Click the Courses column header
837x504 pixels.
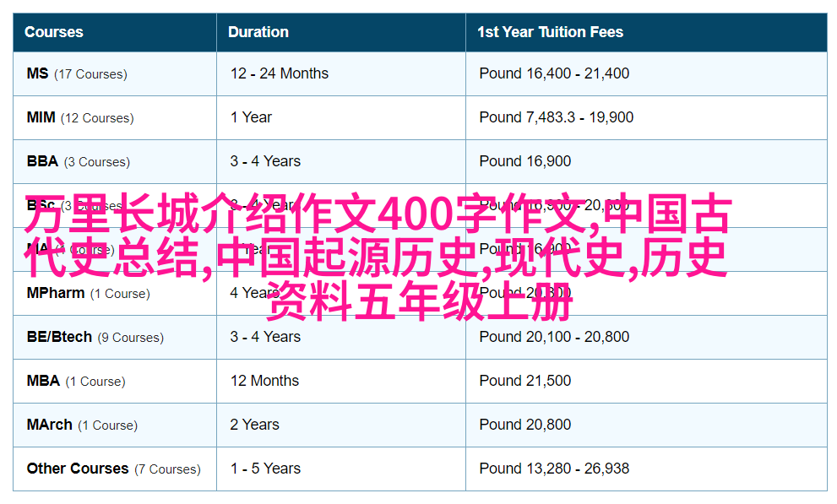[x=54, y=32]
